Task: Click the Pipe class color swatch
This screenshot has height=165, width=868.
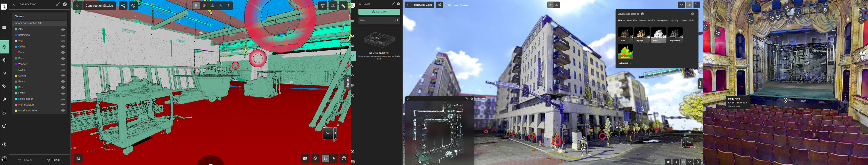Action: [x=15, y=87]
